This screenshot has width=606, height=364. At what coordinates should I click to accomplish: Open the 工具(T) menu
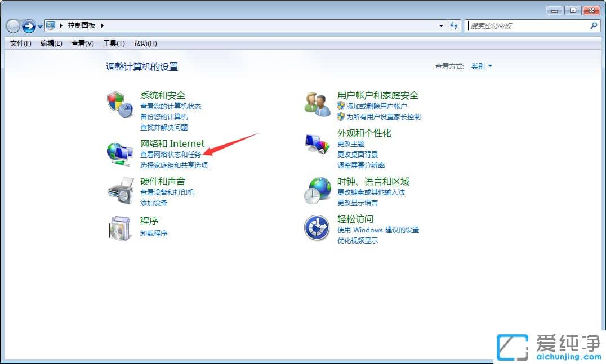tap(113, 43)
